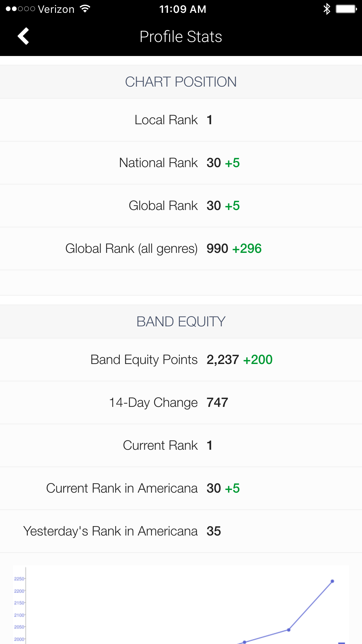Image resolution: width=362 pixels, height=644 pixels.
Task: Tap the Global Rank +5 change
Action: [x=232, y=206]
